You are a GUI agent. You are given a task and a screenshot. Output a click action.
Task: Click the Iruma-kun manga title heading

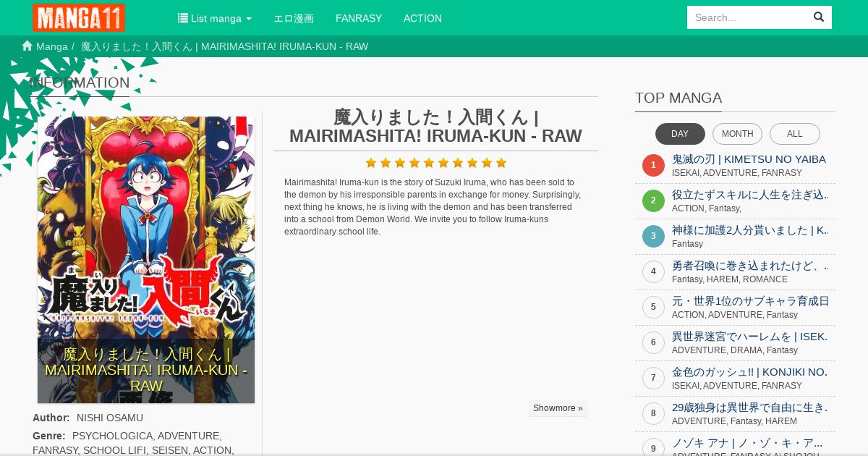(435, 127)
